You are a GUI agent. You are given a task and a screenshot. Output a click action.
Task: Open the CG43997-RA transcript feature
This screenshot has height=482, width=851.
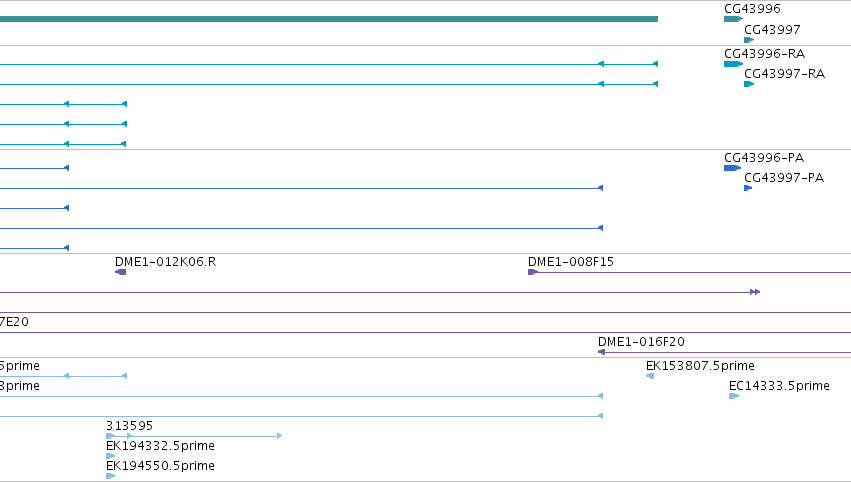pyautogui.click(x=749, y=84)
